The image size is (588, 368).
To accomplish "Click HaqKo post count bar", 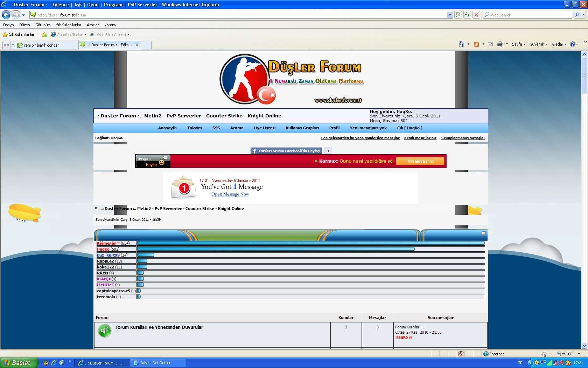I will [x=276, y=249].
